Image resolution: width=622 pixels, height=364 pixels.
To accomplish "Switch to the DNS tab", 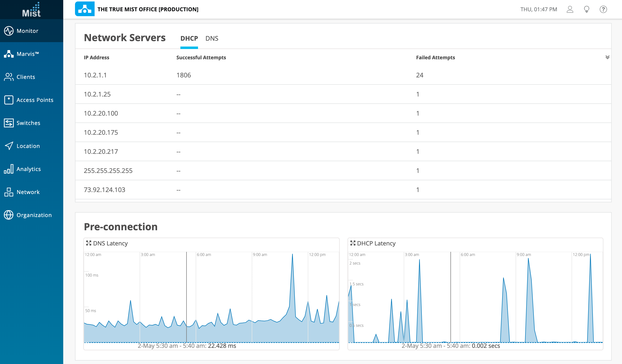I will [x=211, y=38].
